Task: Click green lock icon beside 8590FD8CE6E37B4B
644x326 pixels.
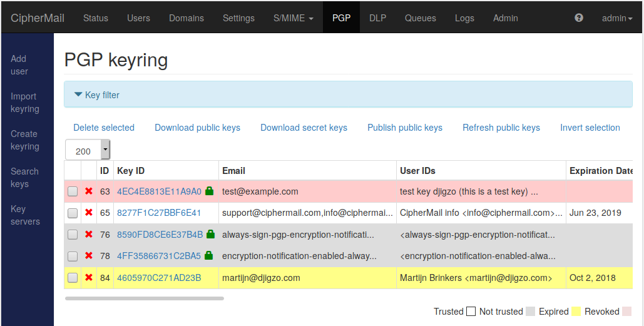Action: tap(211, 234)
